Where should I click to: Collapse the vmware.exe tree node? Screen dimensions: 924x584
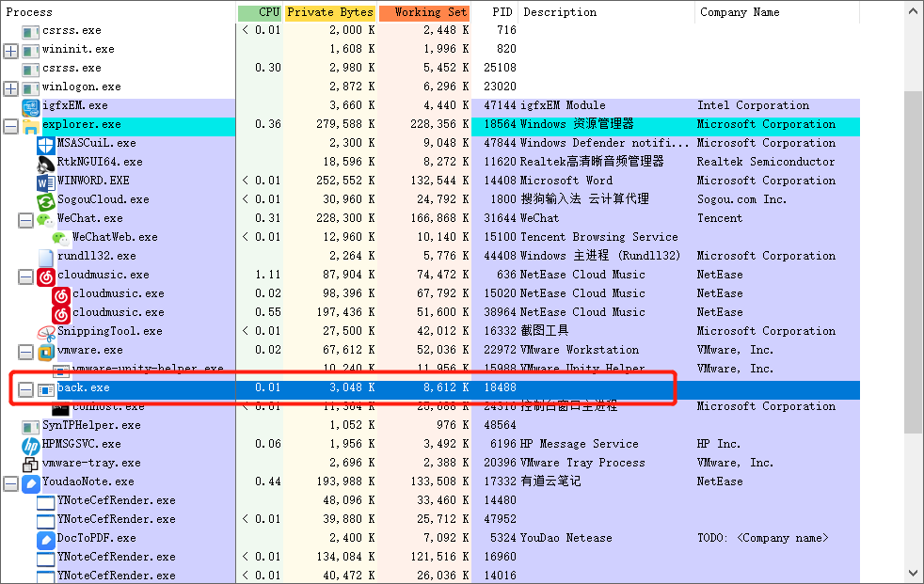[x=25, y=352]
